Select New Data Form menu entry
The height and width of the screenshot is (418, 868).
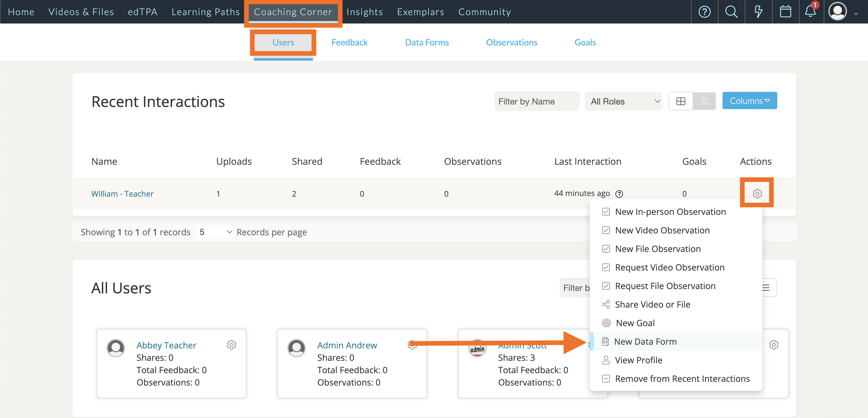click(x=645, y=342)
